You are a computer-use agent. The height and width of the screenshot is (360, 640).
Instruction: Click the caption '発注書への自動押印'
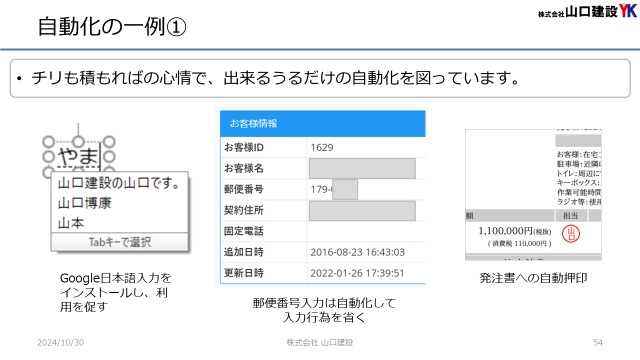533,278
